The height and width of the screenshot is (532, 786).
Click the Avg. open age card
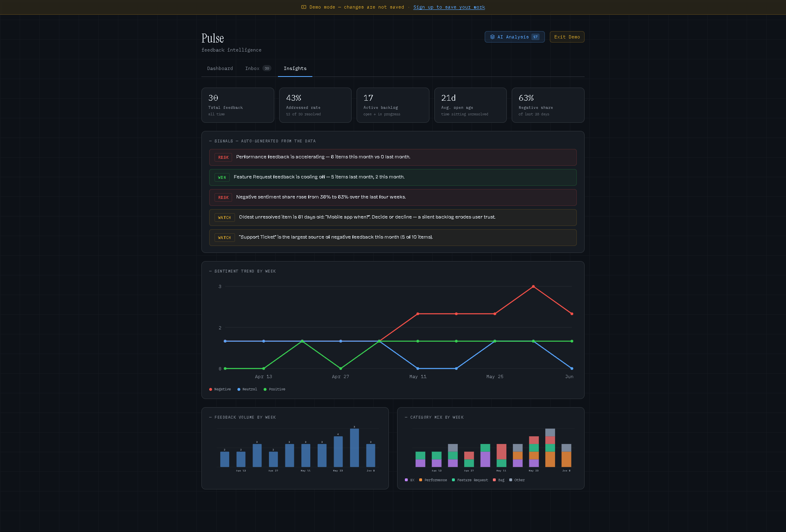pos(470,105)
